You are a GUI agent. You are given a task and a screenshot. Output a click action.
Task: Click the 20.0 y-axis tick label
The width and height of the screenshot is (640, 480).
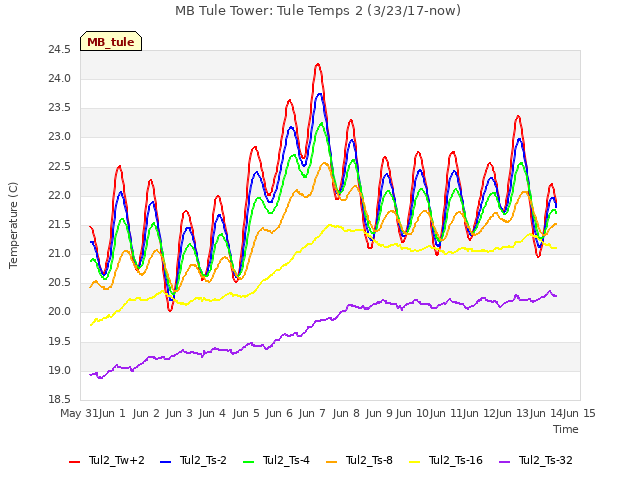[x=59, y=312]
